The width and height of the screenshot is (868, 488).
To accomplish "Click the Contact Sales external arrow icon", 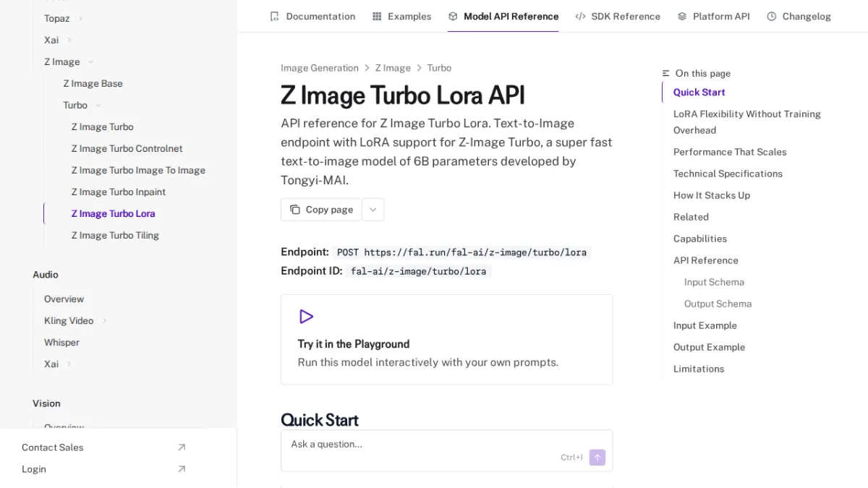I will tap(182, 448).
